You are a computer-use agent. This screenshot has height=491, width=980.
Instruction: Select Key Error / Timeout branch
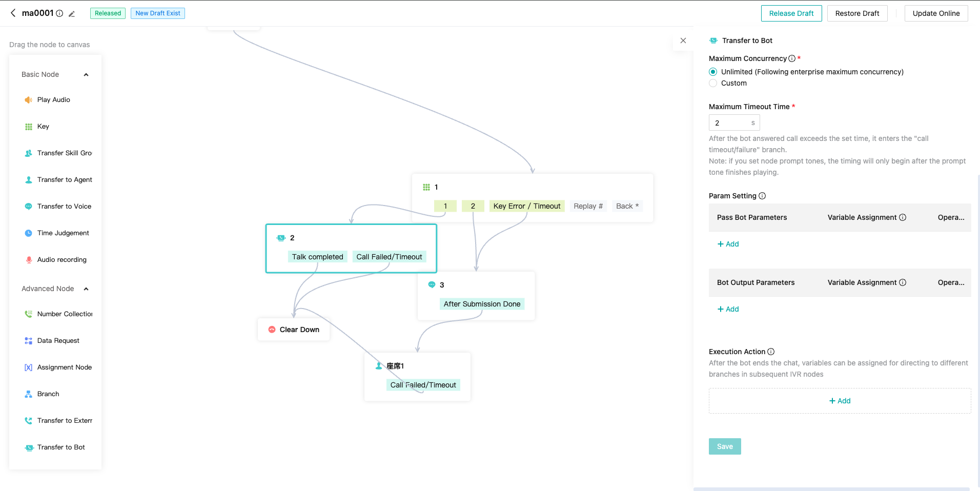click(x=527, y=206)
